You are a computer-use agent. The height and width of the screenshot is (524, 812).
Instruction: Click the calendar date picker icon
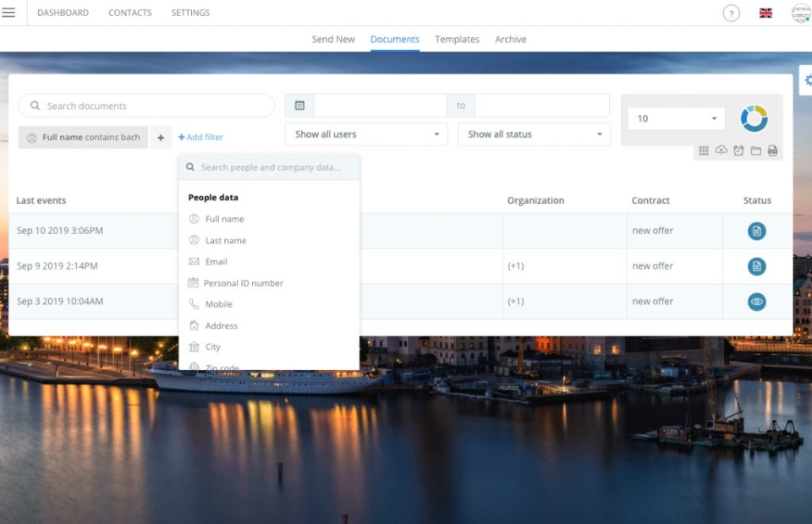[x=299, y=106]
